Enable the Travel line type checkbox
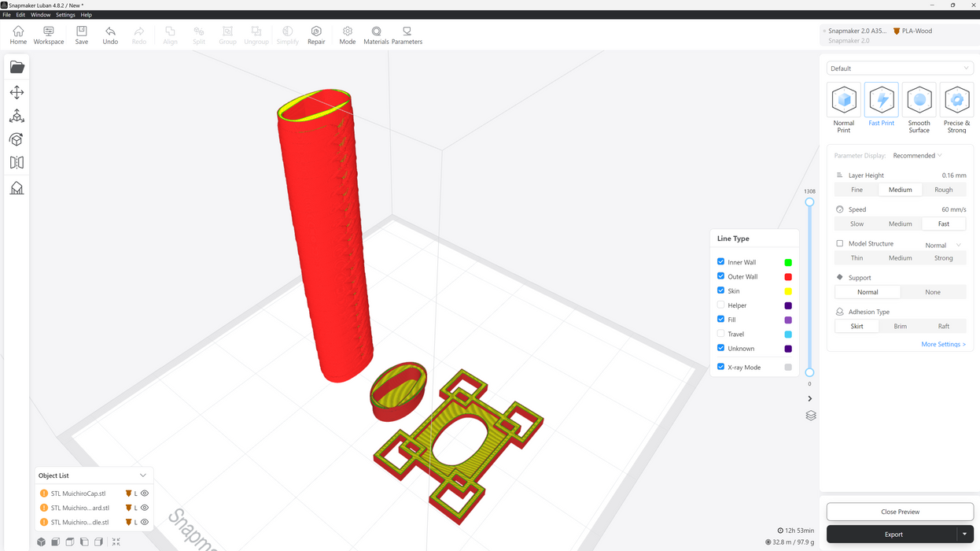This screenshot has width=980, height=551. 720,334
